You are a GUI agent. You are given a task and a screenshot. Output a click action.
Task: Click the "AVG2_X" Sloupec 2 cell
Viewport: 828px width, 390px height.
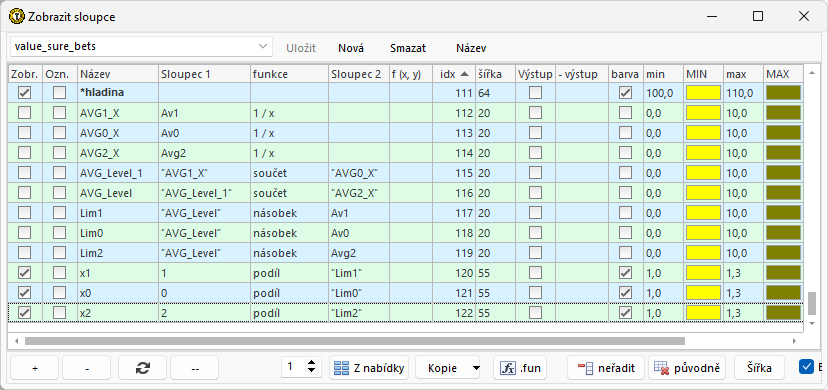pyautogui.click(x=359, y=193)
